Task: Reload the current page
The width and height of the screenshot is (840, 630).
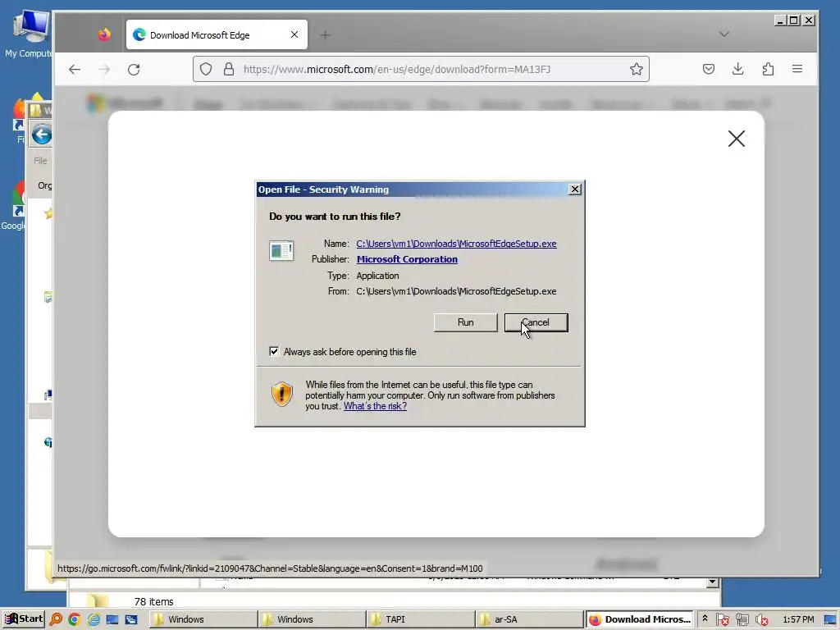Action: [134, 69]
